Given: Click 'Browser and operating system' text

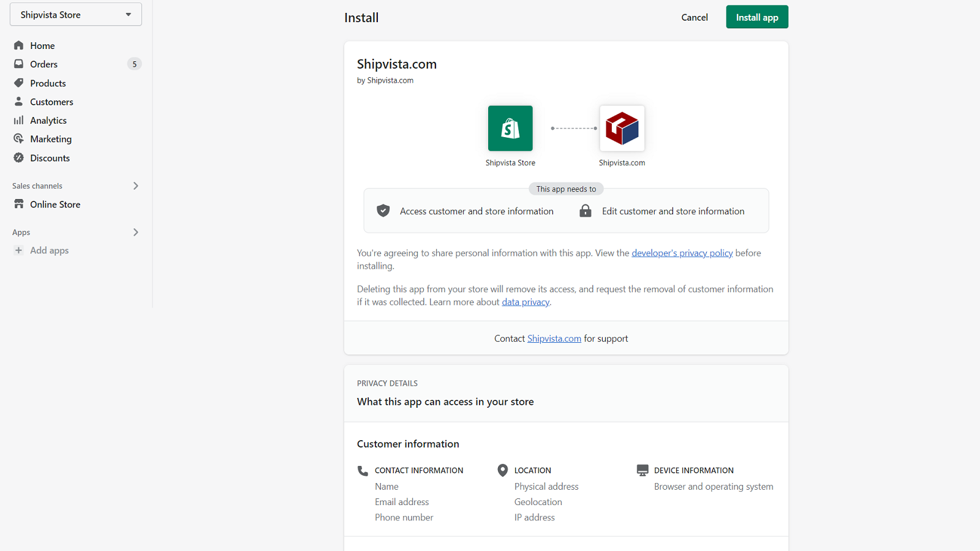Looking at the screenshot, I should [714, 487].
